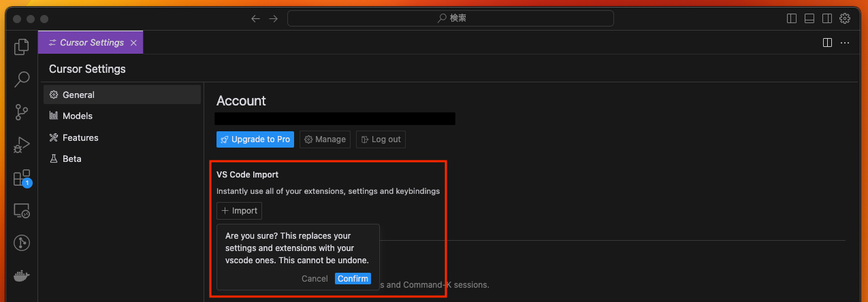This screenshot has height=302, width=868.
Task: Toggle the primary sidebar layout icon
Action: [x=792, y=18]
